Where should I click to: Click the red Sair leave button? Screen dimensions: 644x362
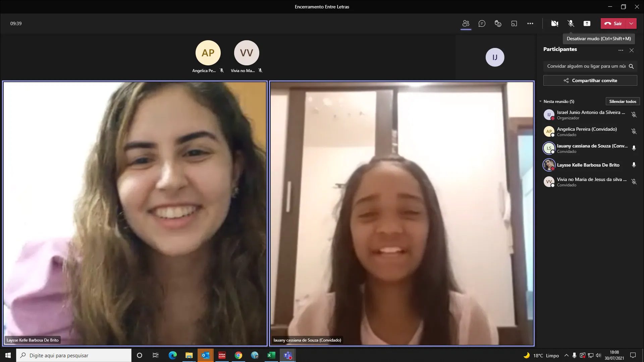click(613, 23)
